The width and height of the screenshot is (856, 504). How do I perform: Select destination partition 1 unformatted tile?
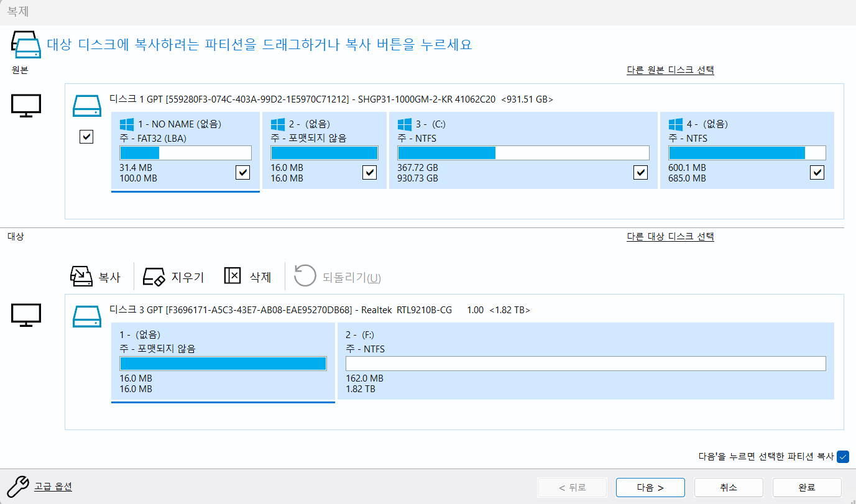click(223, 361)
